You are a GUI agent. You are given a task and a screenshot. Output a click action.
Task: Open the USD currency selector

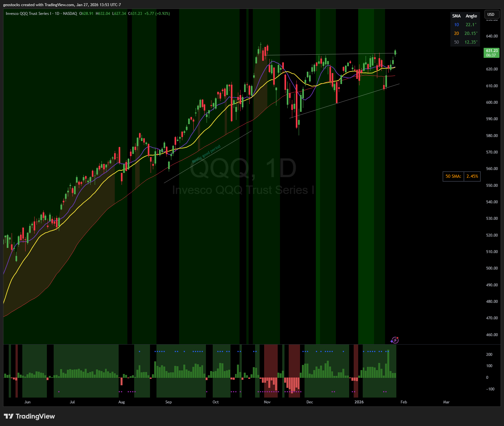click(491, 15)
